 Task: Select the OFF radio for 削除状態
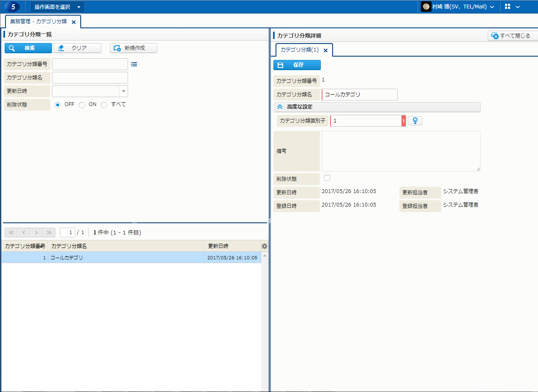click(58, 105)
